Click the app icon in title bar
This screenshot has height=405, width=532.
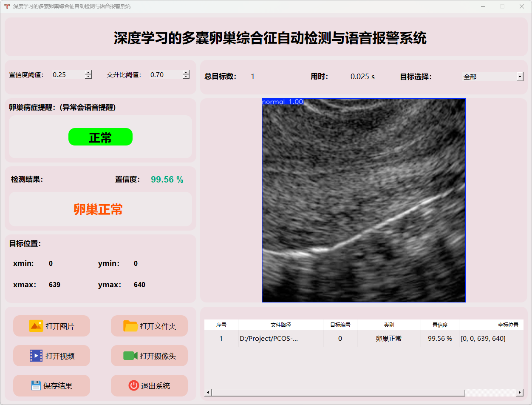pyautogui.click(x=7, y=6)
